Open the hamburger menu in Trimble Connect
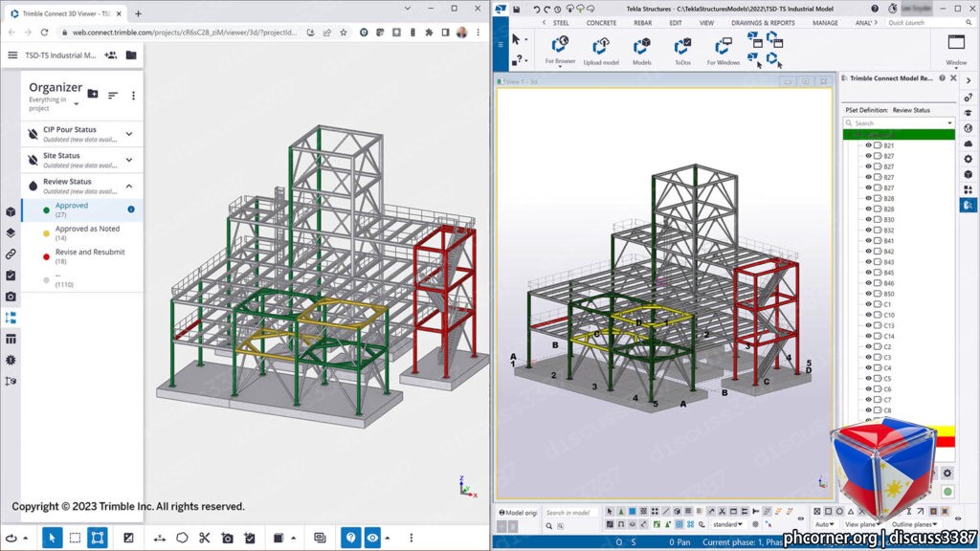The image size is (980, 551). 12,55
